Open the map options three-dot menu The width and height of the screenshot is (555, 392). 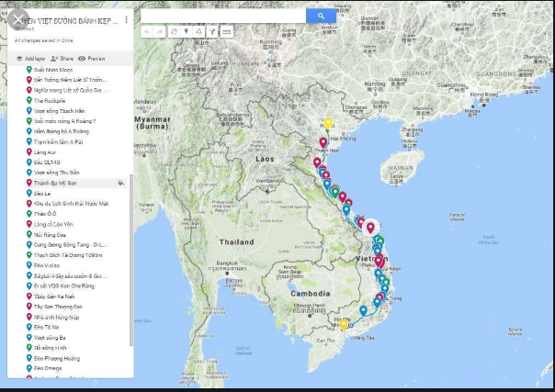(x=127, y=20)
